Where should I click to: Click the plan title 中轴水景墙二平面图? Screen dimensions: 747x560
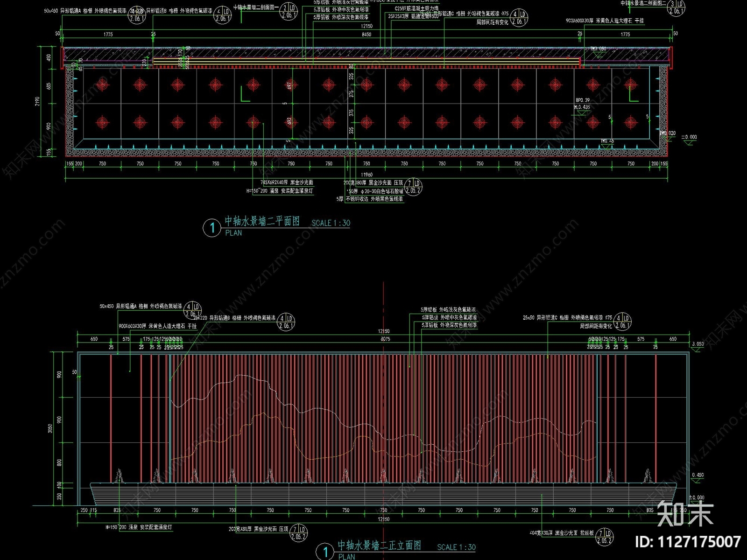[262, 221]
